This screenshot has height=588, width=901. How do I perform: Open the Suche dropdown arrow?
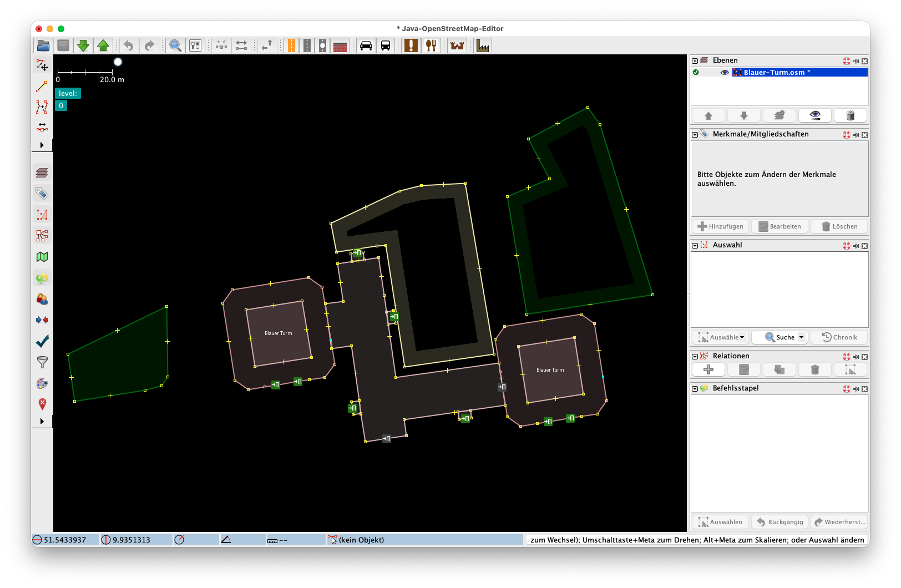pyautogui.click(x=801, y=337)
